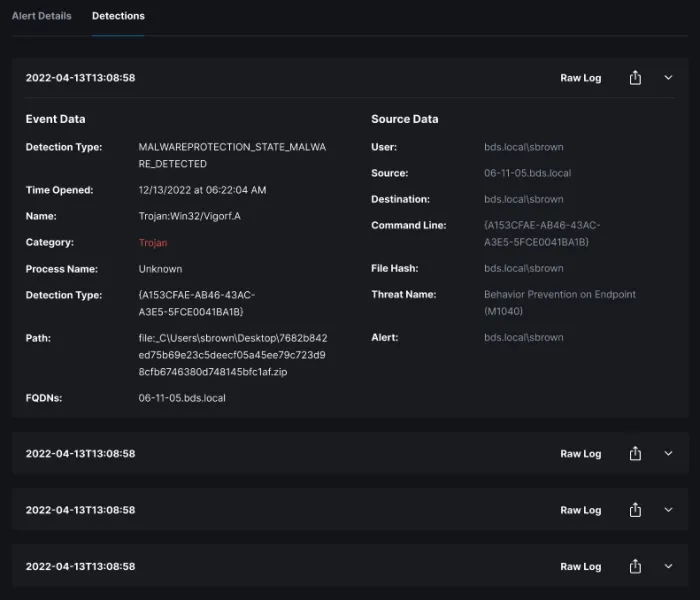Expand the third detection row chevron
Screen dimensions: 700x600
click(x=669, y=510)
